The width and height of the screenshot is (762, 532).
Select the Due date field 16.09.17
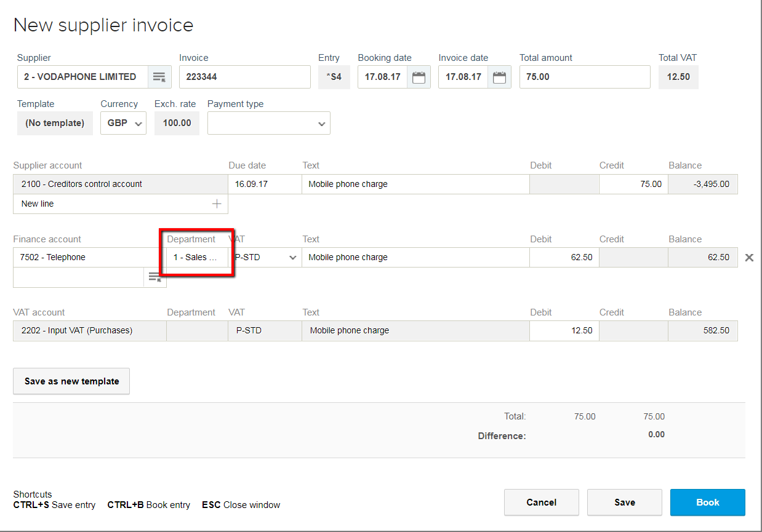tap(264, 184)
